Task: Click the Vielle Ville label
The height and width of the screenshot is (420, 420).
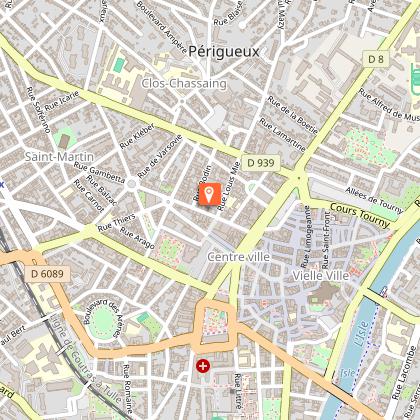Action: 321,276
